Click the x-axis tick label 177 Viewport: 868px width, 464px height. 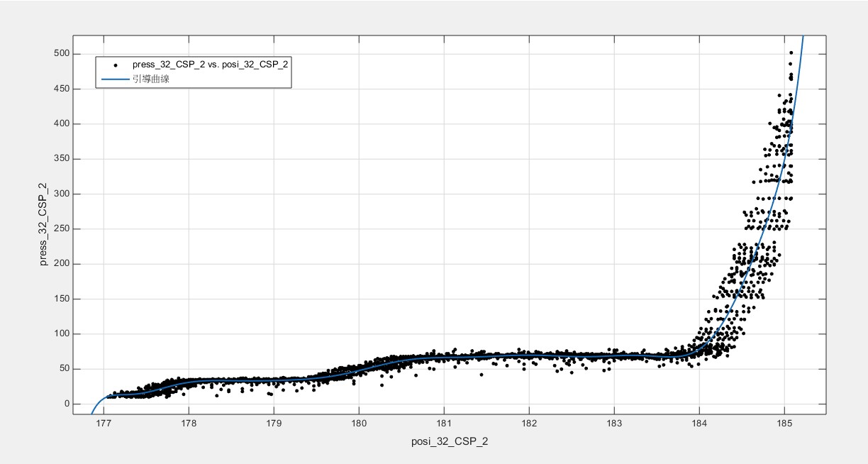pyautogui.click(x=104, y=424)
